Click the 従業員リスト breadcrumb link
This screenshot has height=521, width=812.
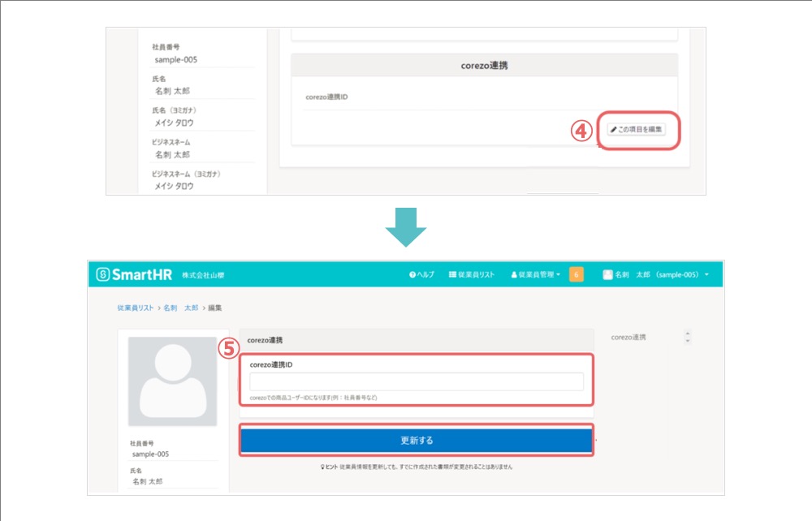tap(135, 308)
